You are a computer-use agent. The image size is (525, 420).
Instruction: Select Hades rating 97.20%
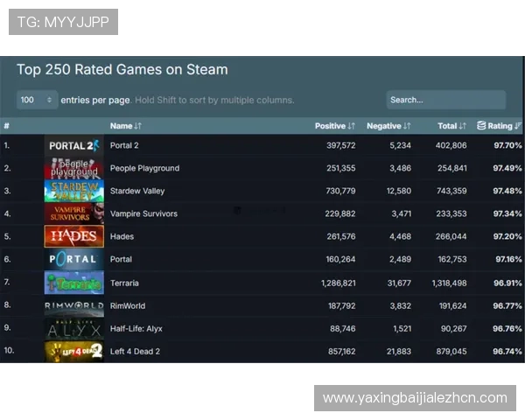[507, 236]
